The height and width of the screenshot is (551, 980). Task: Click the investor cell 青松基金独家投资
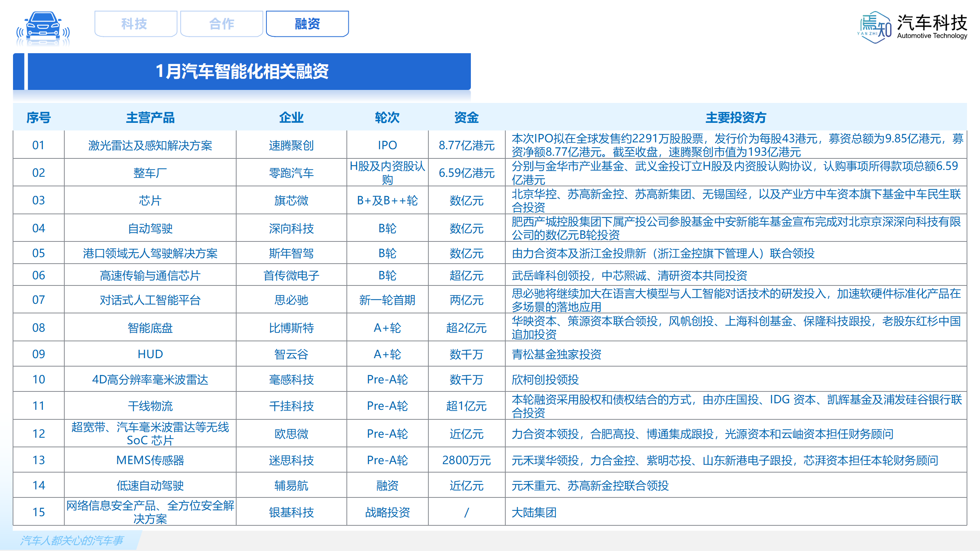click(x=736, y=354)
